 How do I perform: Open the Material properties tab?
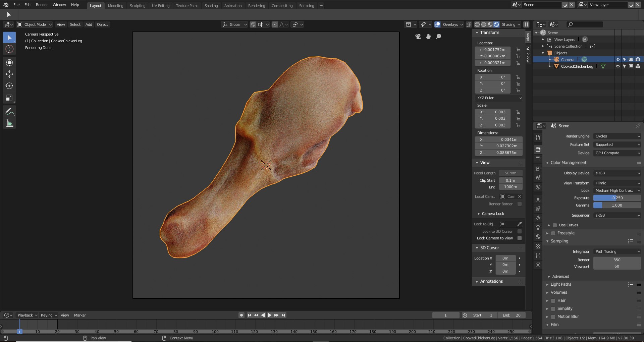click(x=538, y=237)
